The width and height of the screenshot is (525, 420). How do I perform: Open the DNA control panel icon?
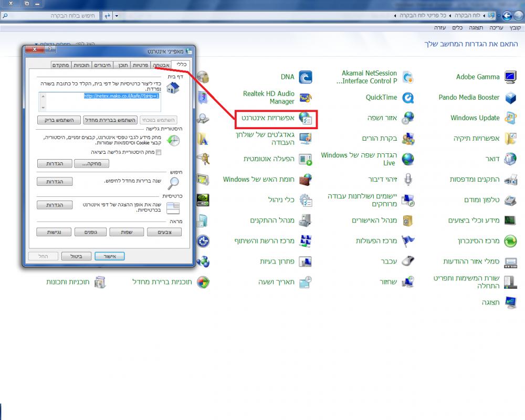pyautogui.click(x=305, y=77)
